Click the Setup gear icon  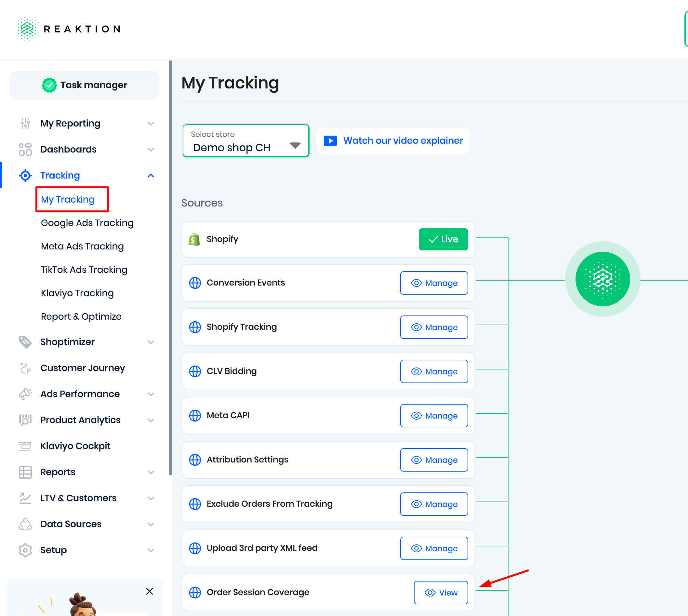(x=25, y=550)
